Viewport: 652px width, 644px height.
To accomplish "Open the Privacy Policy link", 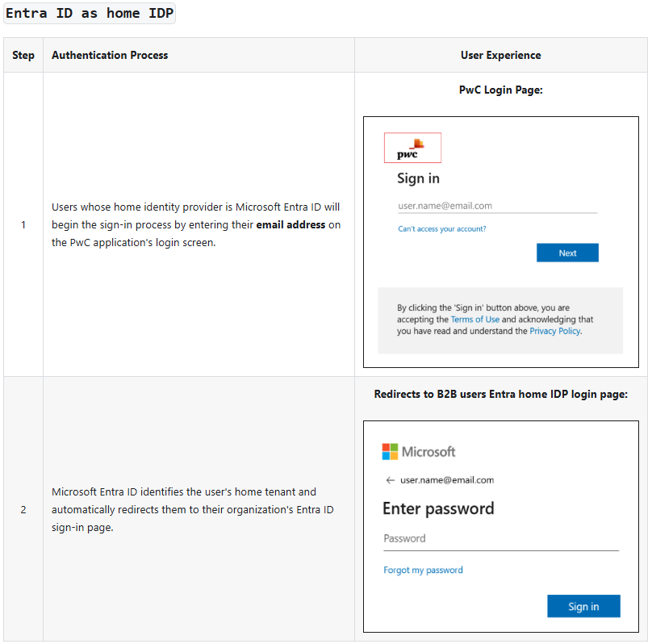I will 554,331.
